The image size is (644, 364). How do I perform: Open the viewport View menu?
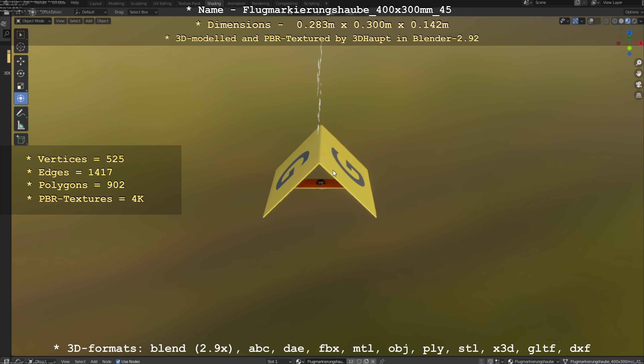[x=60, y=21]
